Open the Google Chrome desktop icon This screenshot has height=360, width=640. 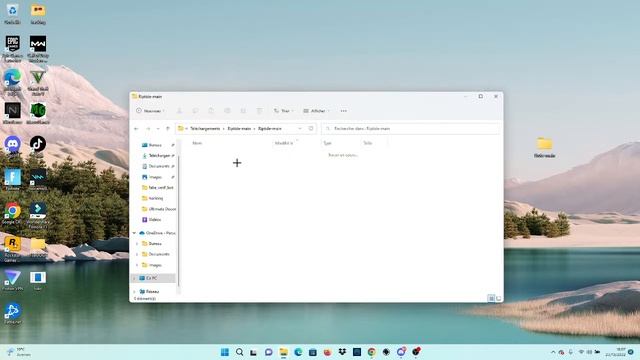12,214
